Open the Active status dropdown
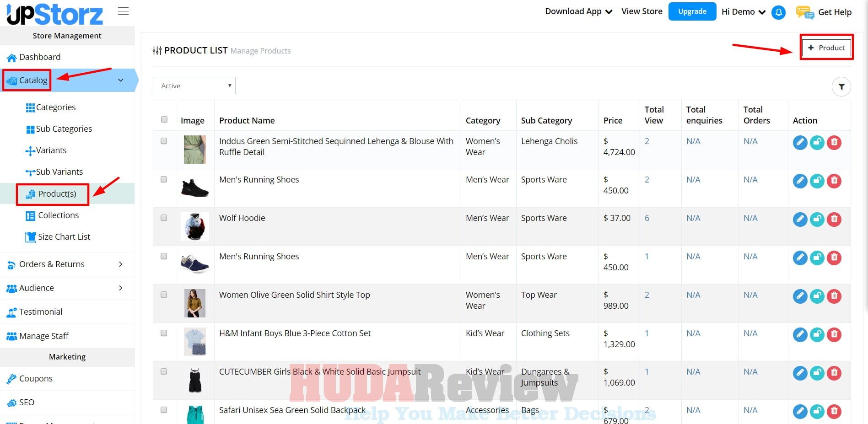The width and height of the screenshot is (868, 424). [194, 86]
